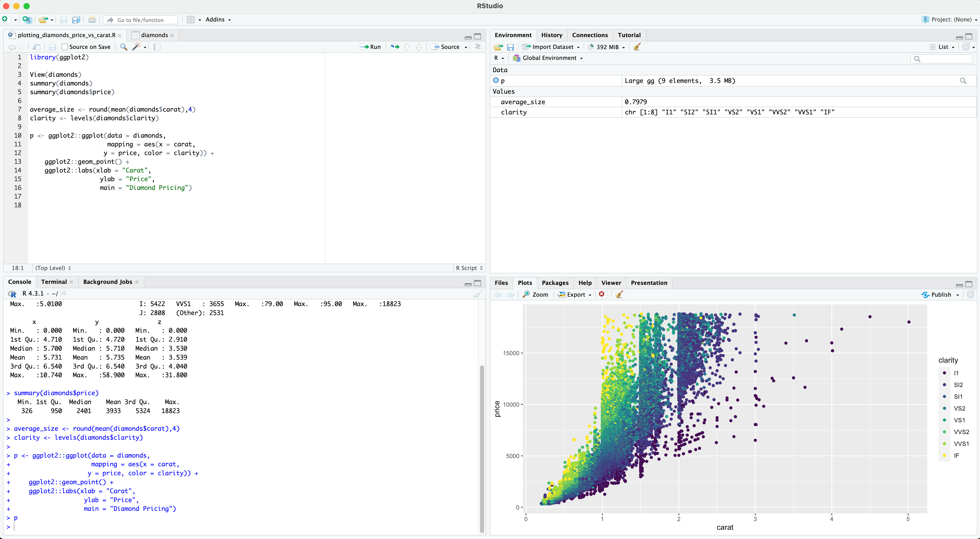Click the compile report notebook icon
980x539 pixels.
(x=157, y=47)
